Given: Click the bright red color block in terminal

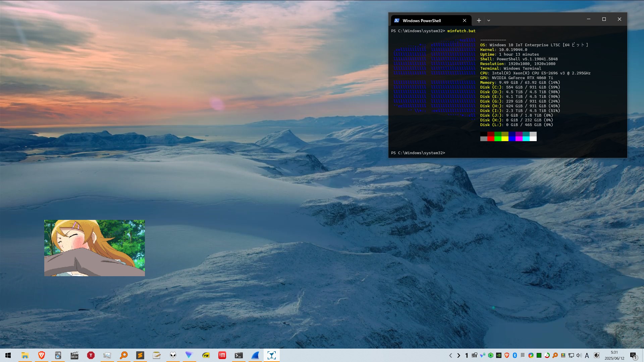Looking at the screenshot, I should pos(491,139).
